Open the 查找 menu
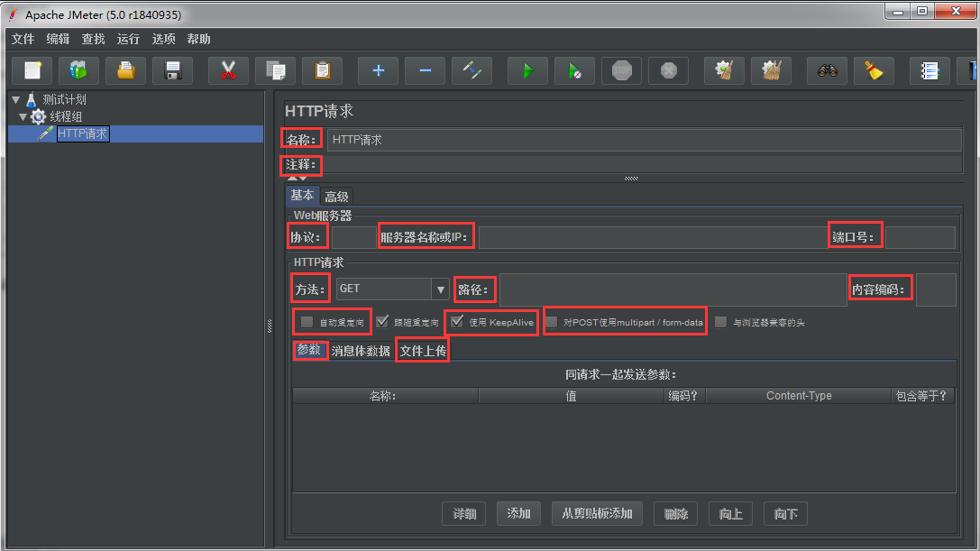 93,39
